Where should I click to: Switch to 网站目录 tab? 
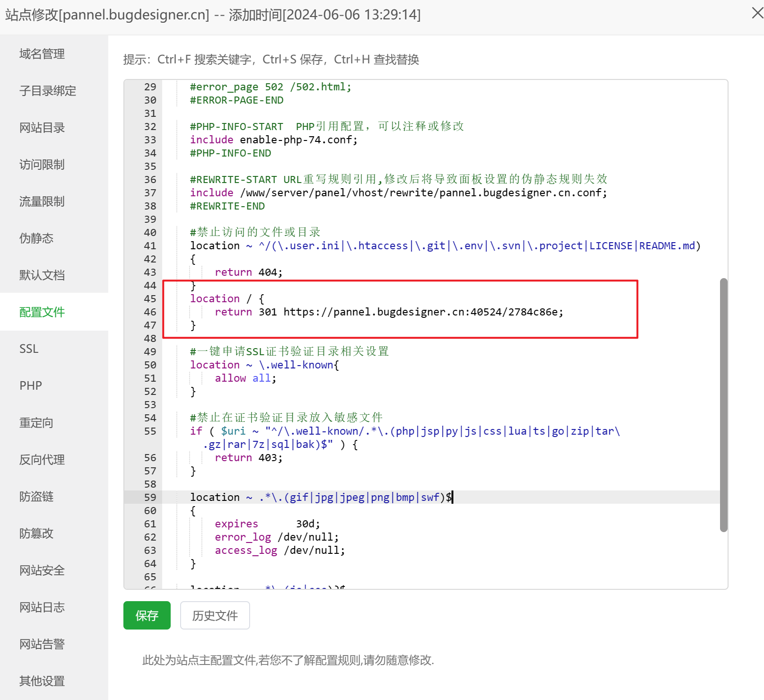pos(42,128)
